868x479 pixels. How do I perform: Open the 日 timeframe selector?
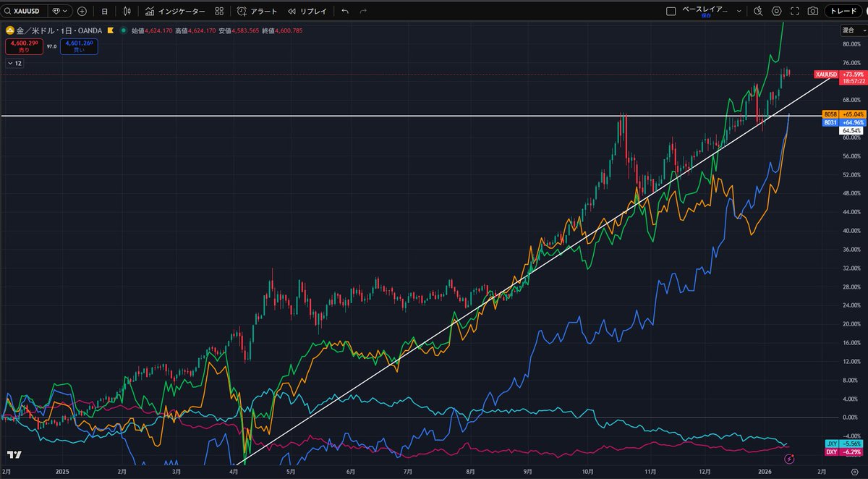(x=105, y=11)
